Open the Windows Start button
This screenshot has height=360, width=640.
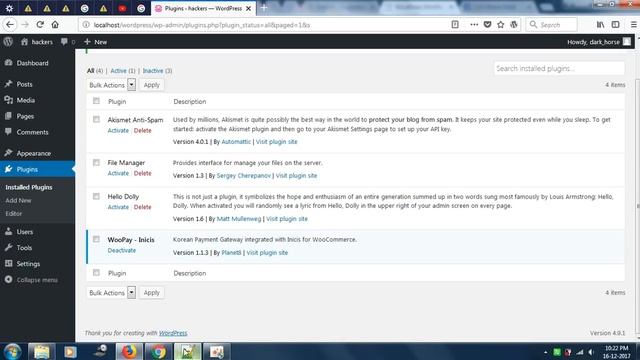(13, 351)
